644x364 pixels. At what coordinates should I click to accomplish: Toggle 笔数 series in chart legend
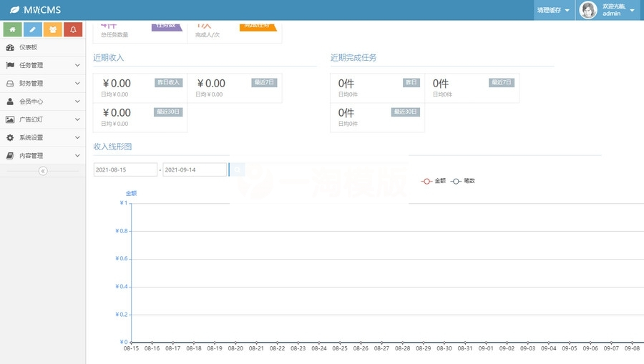click(x=463, y=181)
